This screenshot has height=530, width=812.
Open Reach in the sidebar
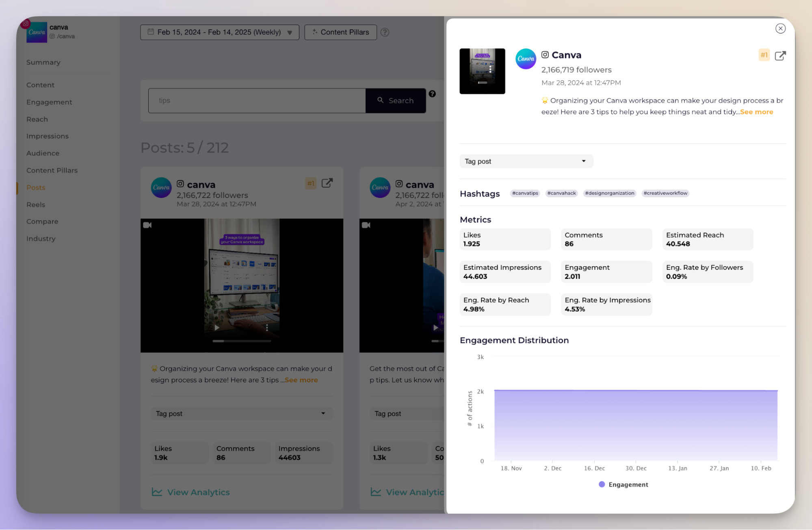point(37,119)
